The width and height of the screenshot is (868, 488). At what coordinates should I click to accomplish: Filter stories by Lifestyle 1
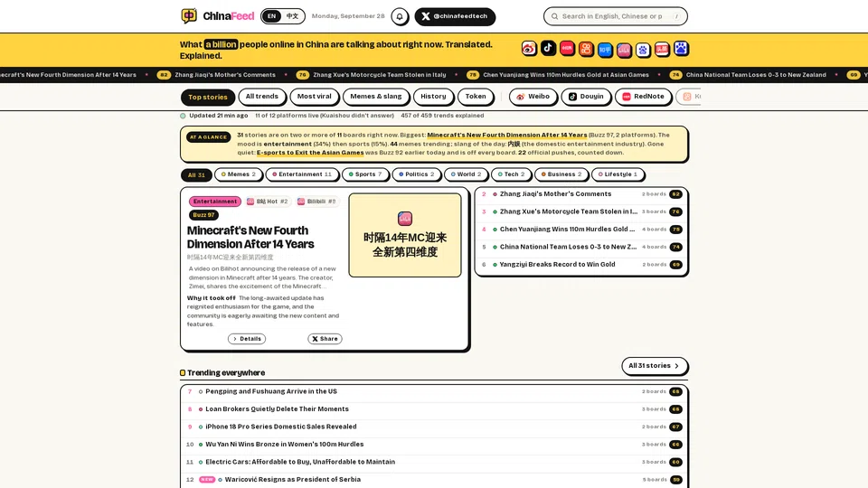[x=618, y=174]
